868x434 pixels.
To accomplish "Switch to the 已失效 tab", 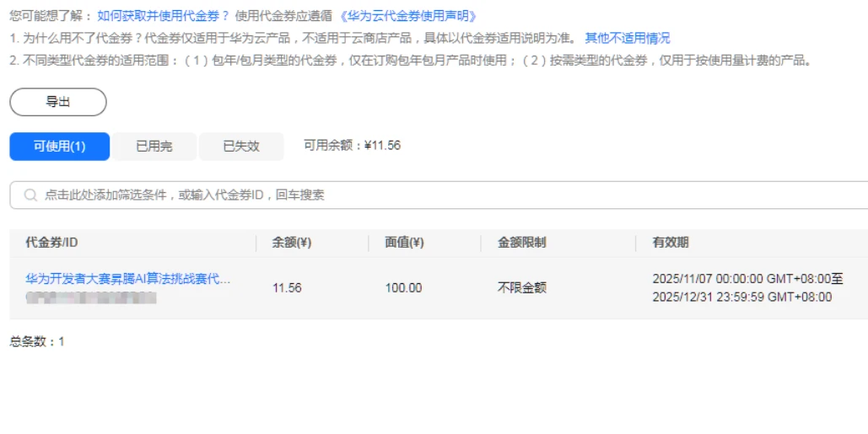I will (240, 147).
